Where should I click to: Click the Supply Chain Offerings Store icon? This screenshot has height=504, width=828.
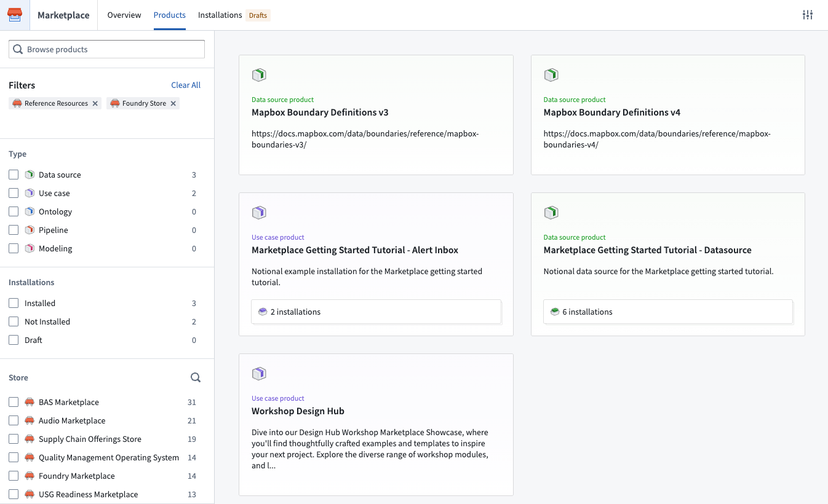pyautogui.click(x=30, y=439)
